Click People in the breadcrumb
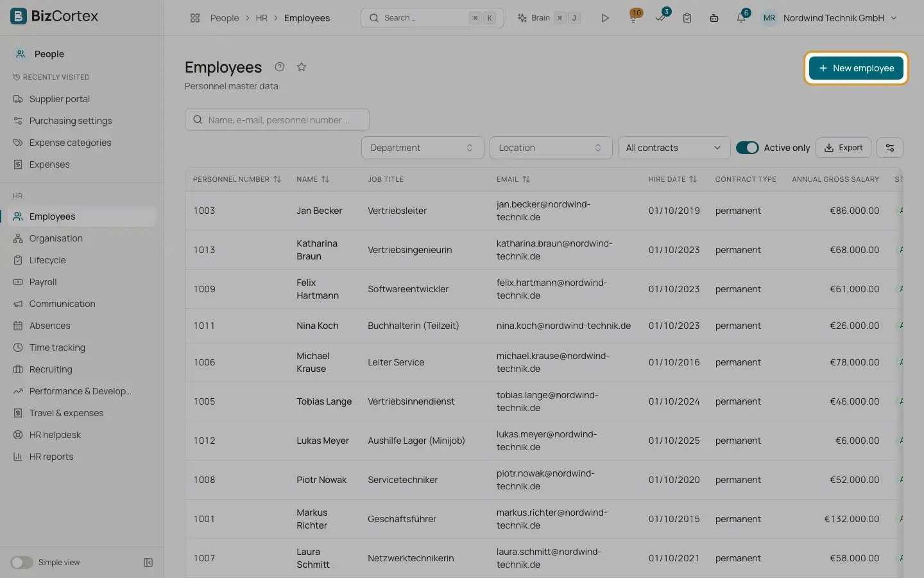 coord(225,18)
